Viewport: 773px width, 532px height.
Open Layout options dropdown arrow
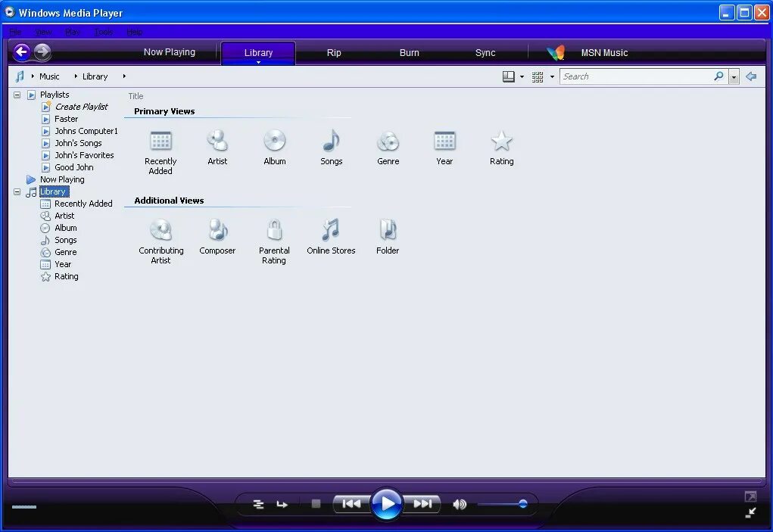[522, 77]
